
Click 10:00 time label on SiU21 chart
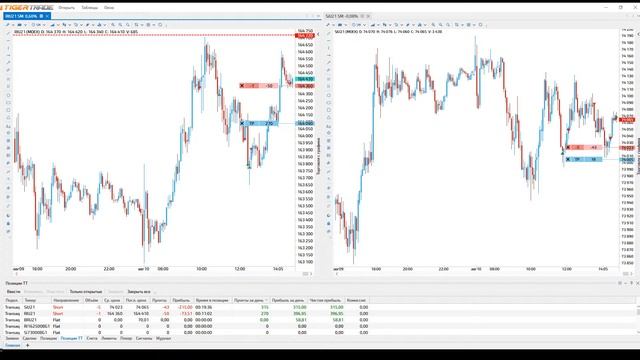(530, 269)
